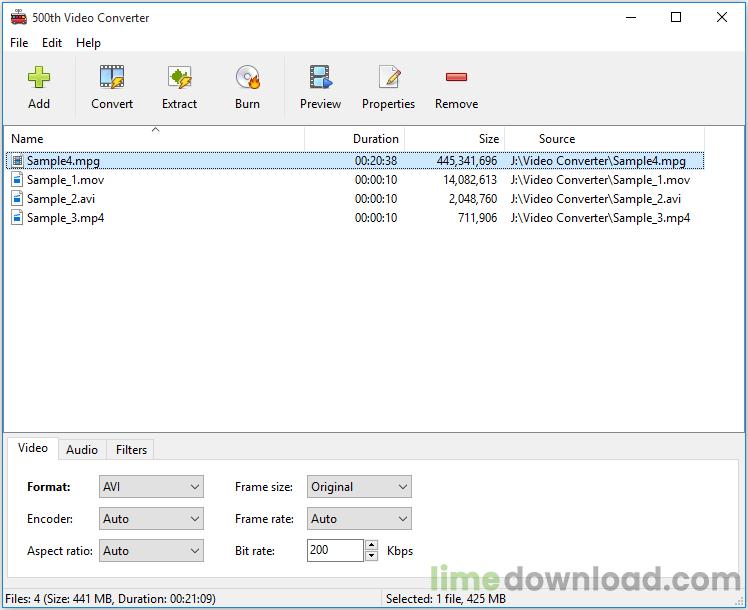Click the 445,341,696 size cell
Viewport: 748px width, 610px height.
[467, 161]
